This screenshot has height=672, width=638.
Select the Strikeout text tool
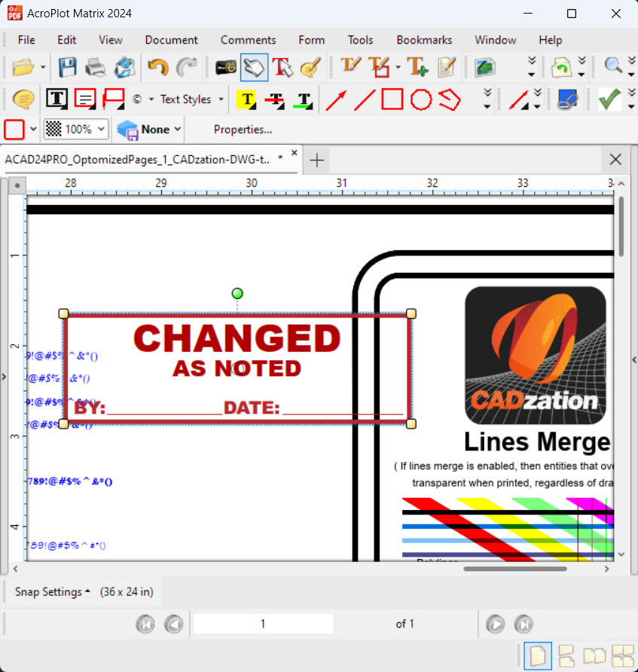[x=275, y=99]
